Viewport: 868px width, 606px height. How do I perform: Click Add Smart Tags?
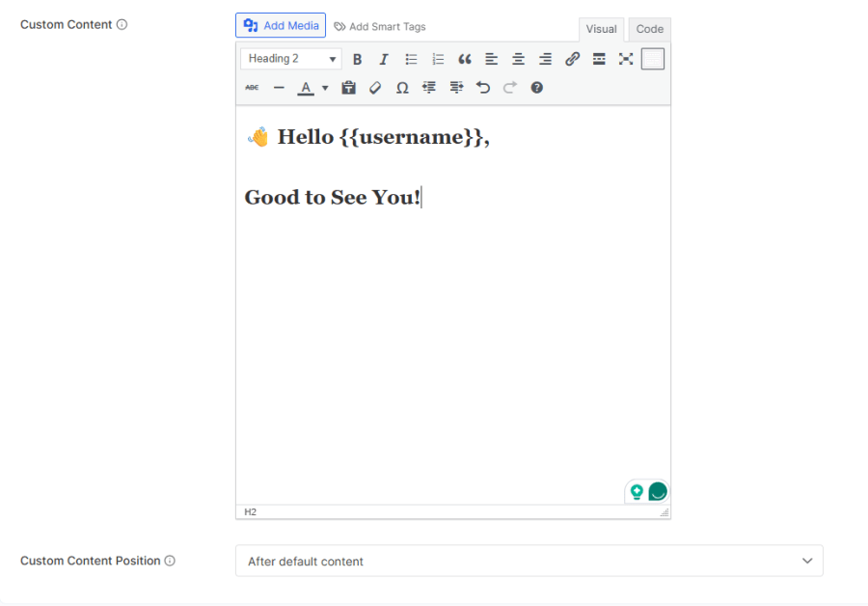(x=380, y=26)
